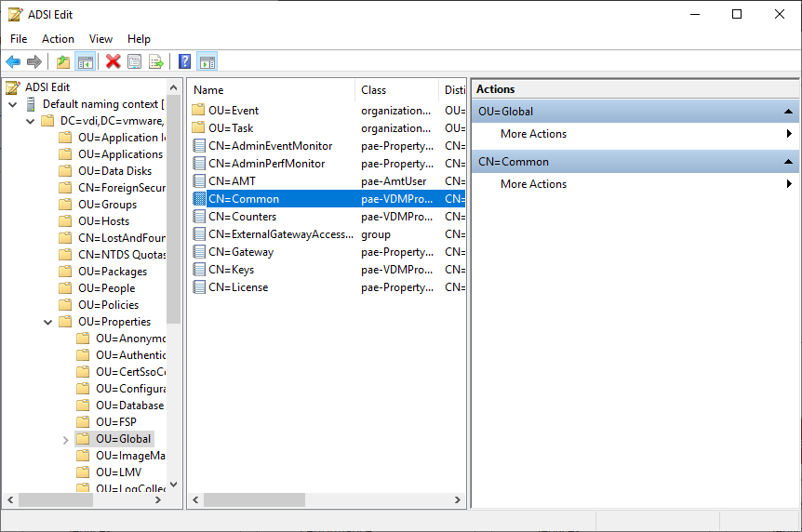The width and height of the screenshot is (802, 532).
Task: Click the ADSI Edit root node icon
Action: tap(13, 87)
